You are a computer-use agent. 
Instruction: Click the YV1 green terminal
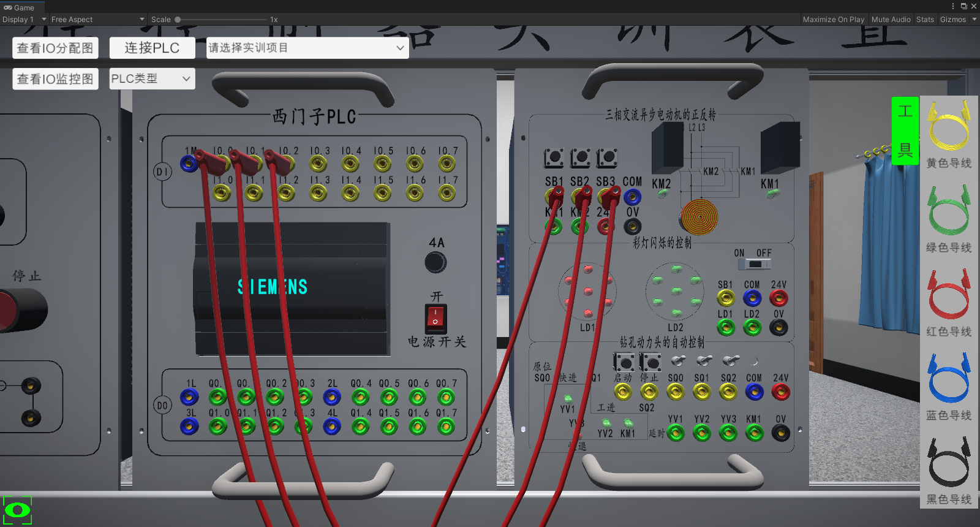click(x=676, y=433)
